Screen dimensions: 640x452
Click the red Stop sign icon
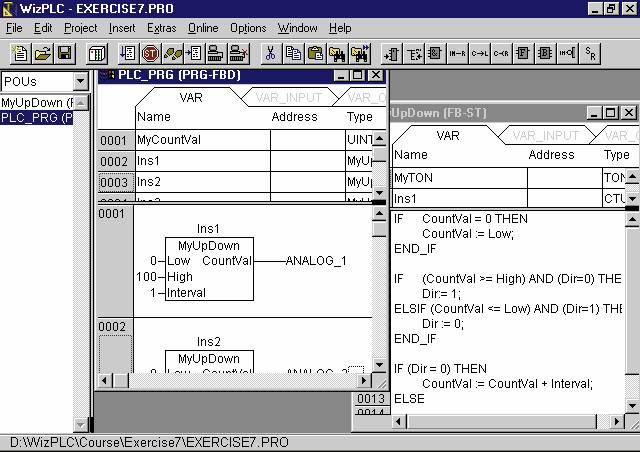tap(150, 53)
